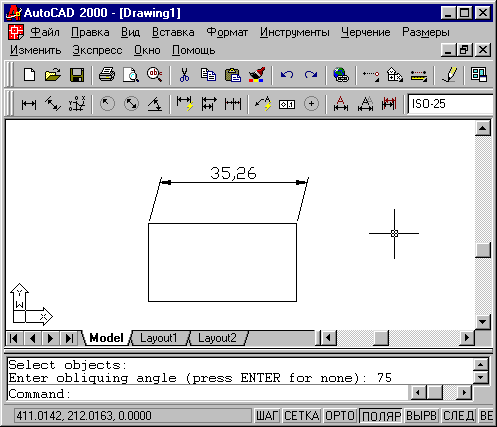Click the Match Properties paintbrush icon
Screen dimensions: 497x427
point(257,75)
